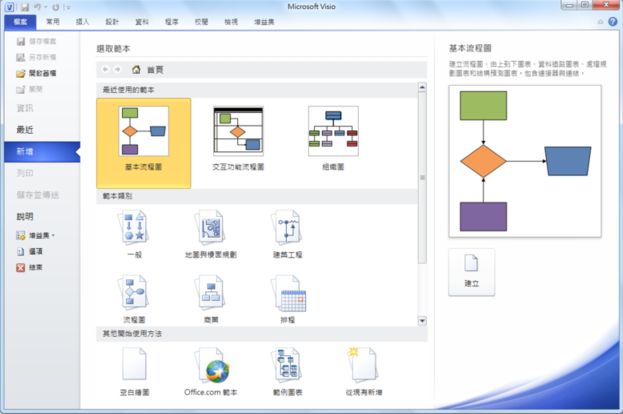
Task: Click 從現有新增 new-from-existing icon
Action: 364,364
